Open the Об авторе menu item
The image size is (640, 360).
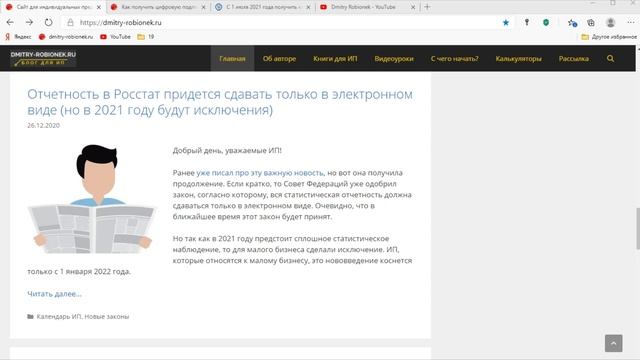pos(279,58)
